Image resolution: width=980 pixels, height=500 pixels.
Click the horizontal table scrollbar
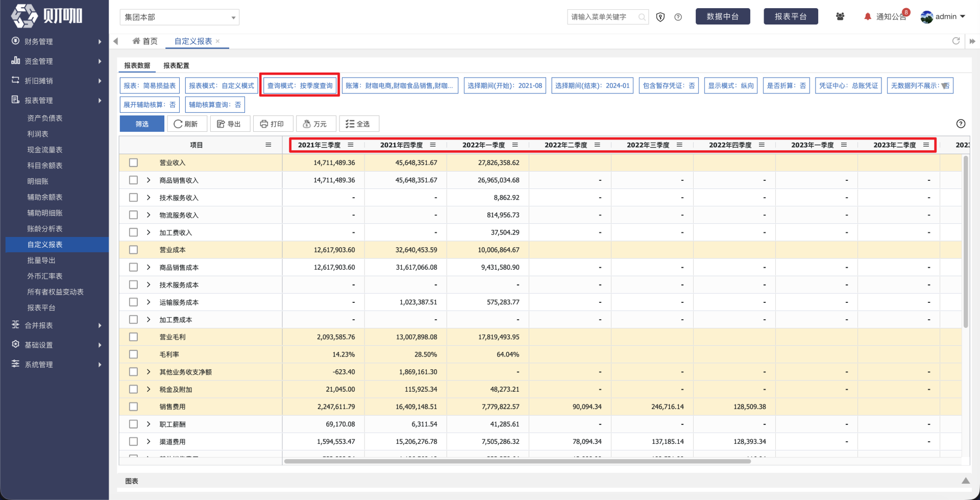coord(517,461)
